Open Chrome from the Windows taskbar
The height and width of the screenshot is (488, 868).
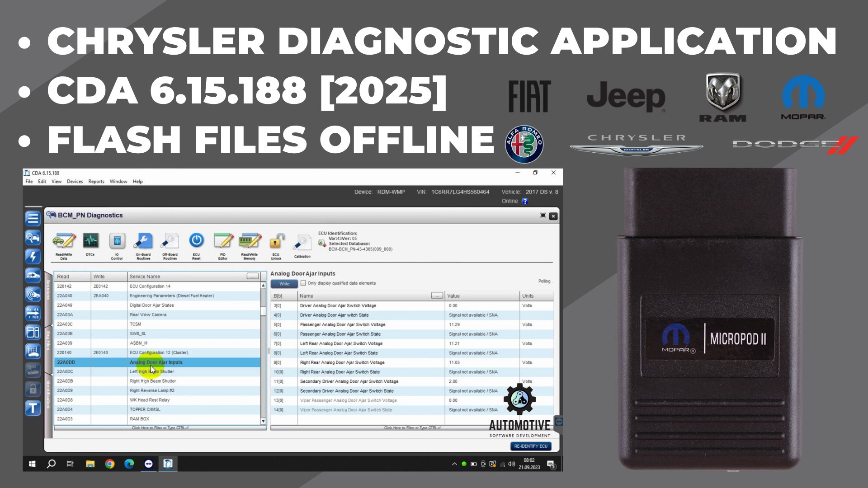109,464
